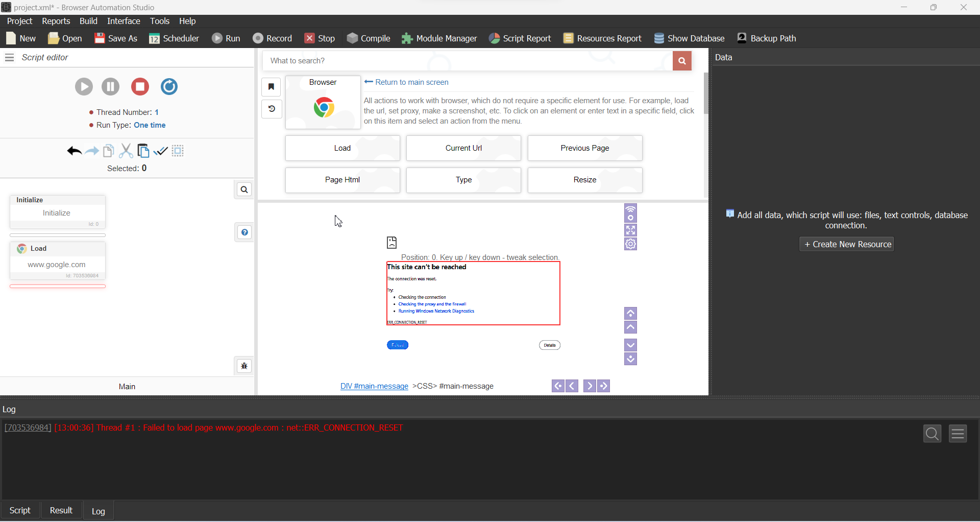The height and width of the screenshot is (522, 980).
Task: Click the red stop script button
Action: coord(140,87)
